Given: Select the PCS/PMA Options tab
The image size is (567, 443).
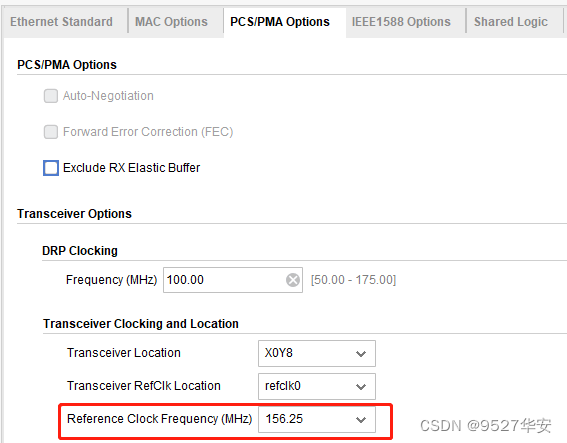Looking at the screenshot, I should [280, 22].
